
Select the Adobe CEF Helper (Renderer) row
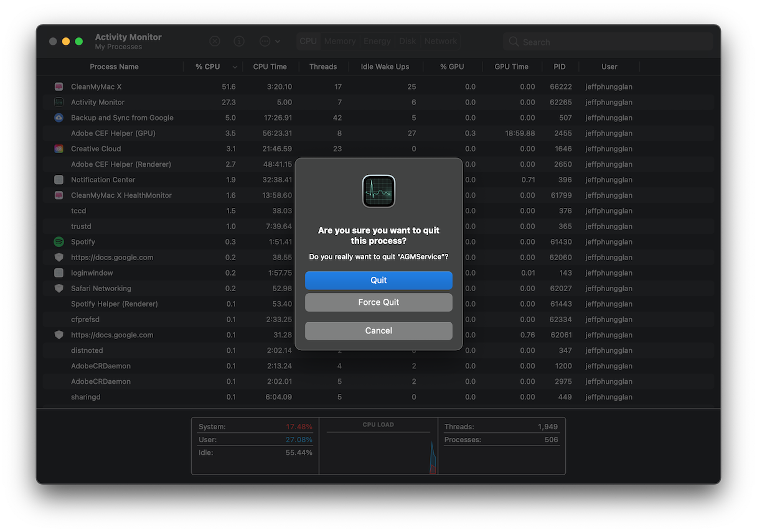click(378, 164)
